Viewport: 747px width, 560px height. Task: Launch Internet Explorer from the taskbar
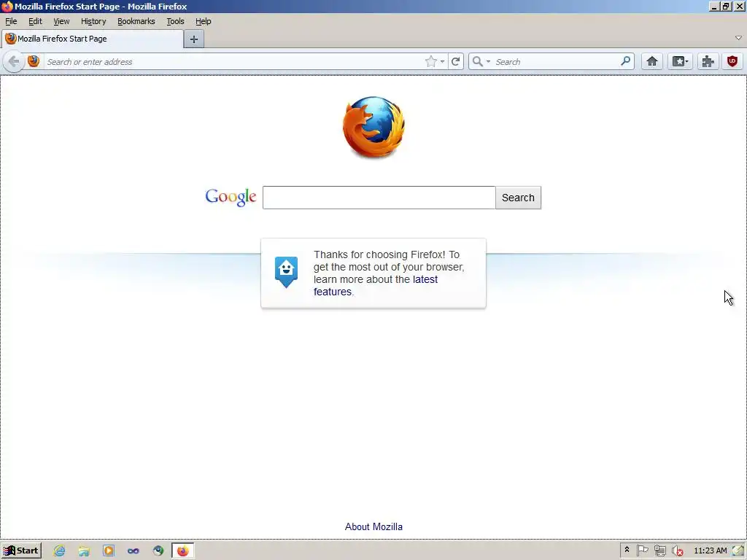click(59, 551)
